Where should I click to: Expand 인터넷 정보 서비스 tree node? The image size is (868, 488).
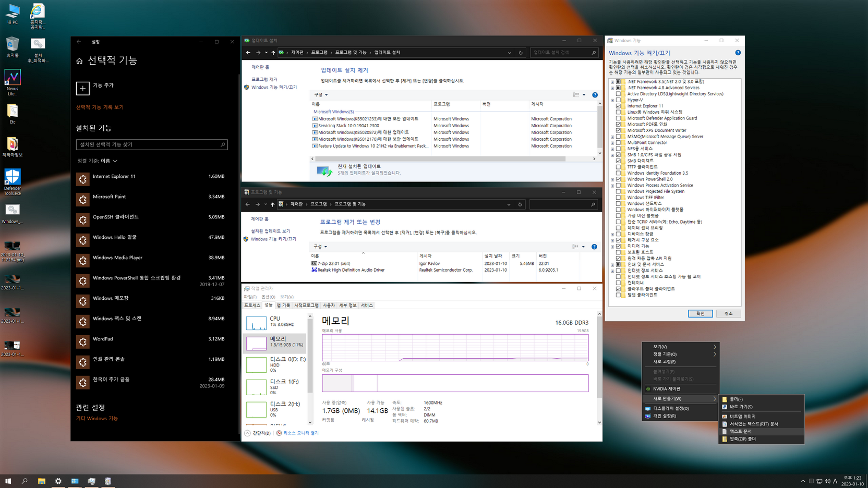point(612,271)
